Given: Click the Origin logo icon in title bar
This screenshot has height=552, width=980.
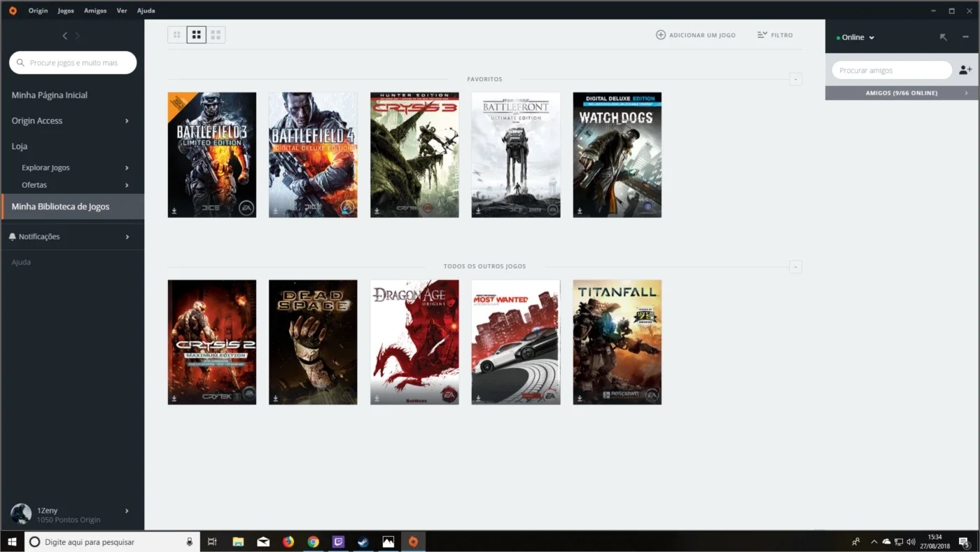Looking at the screenshot, I should [13, 11].
